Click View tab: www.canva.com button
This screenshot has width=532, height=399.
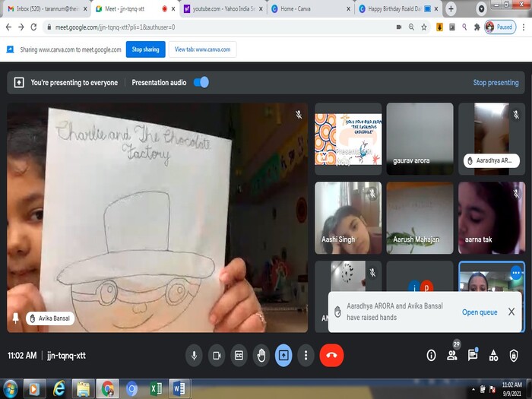point(203,49)
